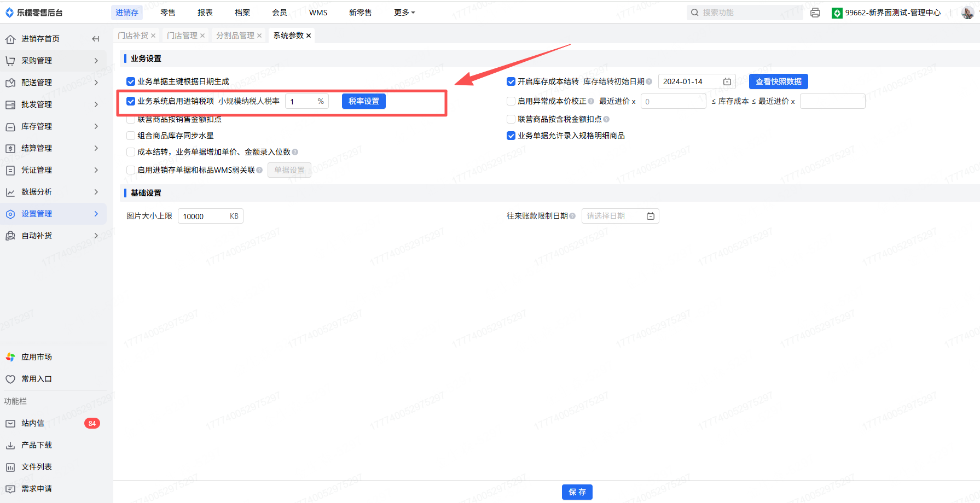Screen dimensions: 980x503
Task: Click the help icon beside 库存结转初始日期
Action: [x=649, y=81]
